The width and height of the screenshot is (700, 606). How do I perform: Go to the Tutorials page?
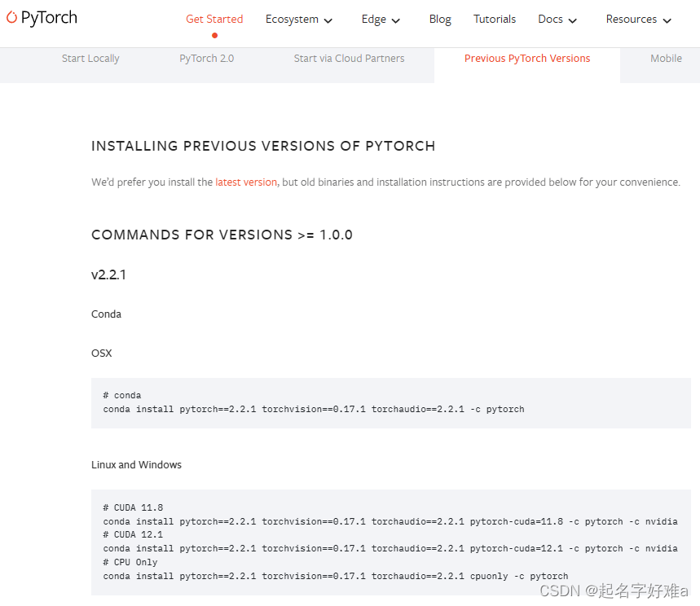495,20
